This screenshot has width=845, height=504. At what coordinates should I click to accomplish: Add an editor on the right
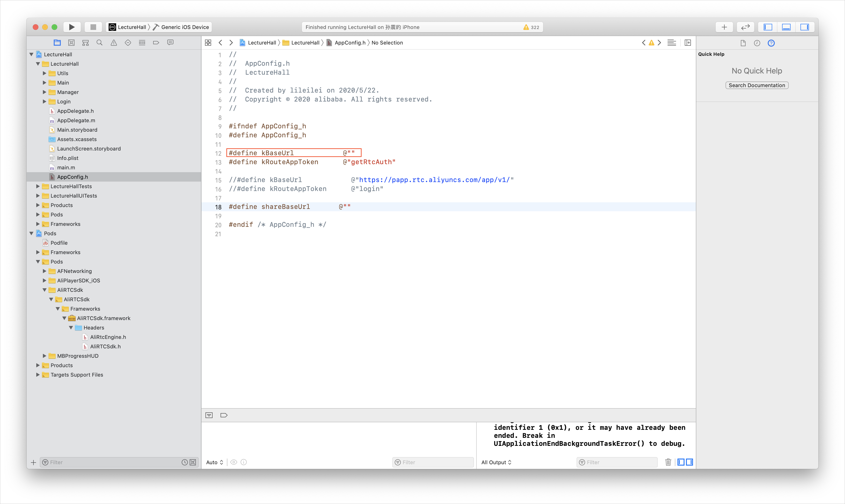click(688, 42)
